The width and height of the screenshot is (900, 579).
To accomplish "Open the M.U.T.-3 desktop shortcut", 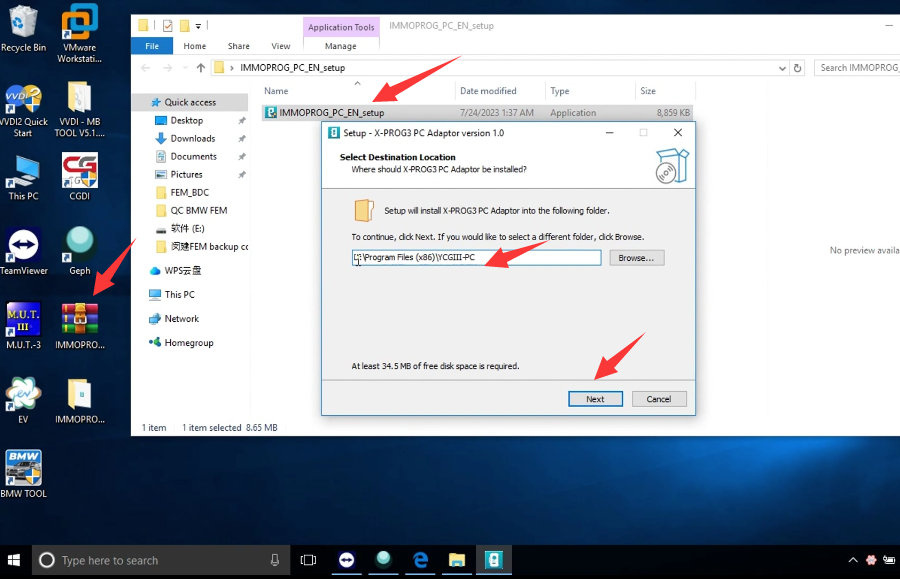I will point(22,320).
